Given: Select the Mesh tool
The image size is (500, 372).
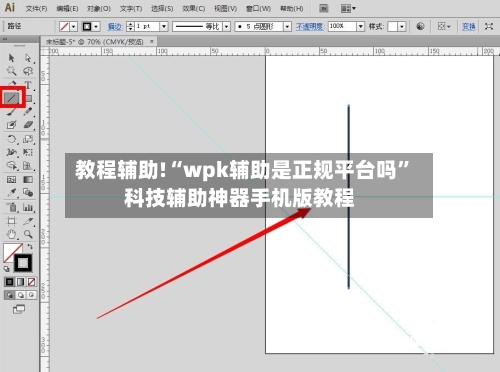Looking at the screenshot, I should [11, 180].
